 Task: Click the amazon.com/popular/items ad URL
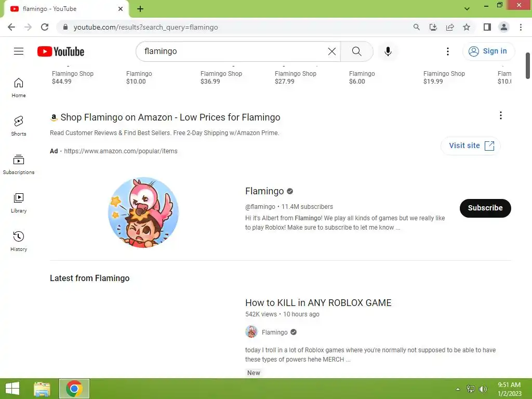[x=121, y=151]
